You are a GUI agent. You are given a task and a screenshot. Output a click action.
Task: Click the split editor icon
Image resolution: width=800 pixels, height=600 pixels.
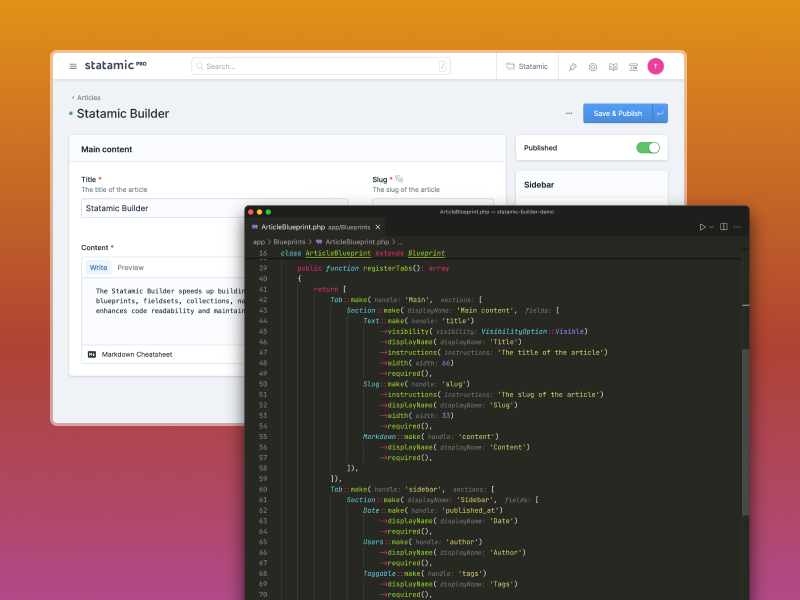click(723, 227)
